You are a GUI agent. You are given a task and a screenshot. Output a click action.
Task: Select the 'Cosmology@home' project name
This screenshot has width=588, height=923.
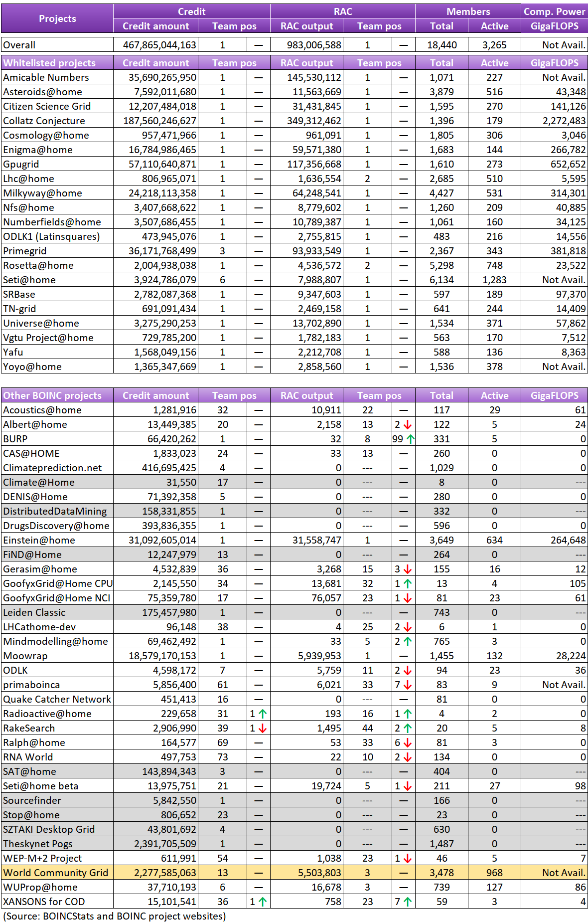46,135
